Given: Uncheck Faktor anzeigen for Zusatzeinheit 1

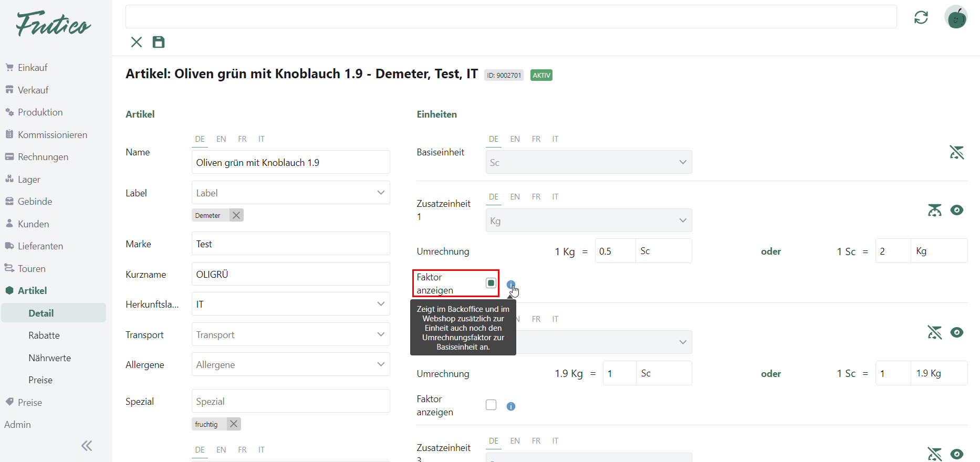Looking at the screenshot, I should point(491,283).
